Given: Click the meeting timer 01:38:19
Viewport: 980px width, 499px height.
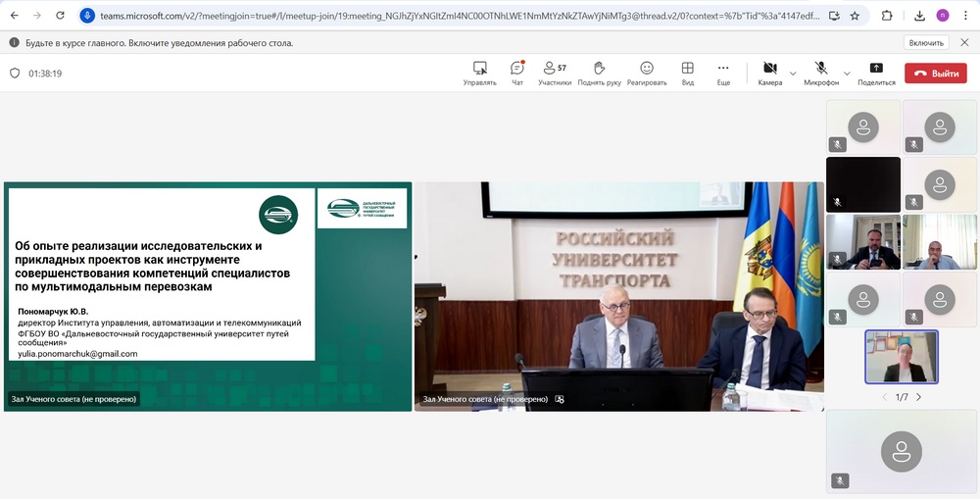Looking at the screenshot, I should click(45, 74).
